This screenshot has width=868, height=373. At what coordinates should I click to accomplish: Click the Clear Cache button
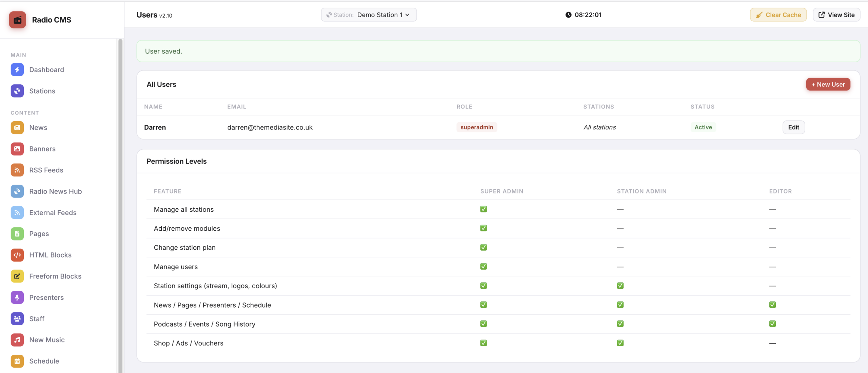click(x=778, y=15)
